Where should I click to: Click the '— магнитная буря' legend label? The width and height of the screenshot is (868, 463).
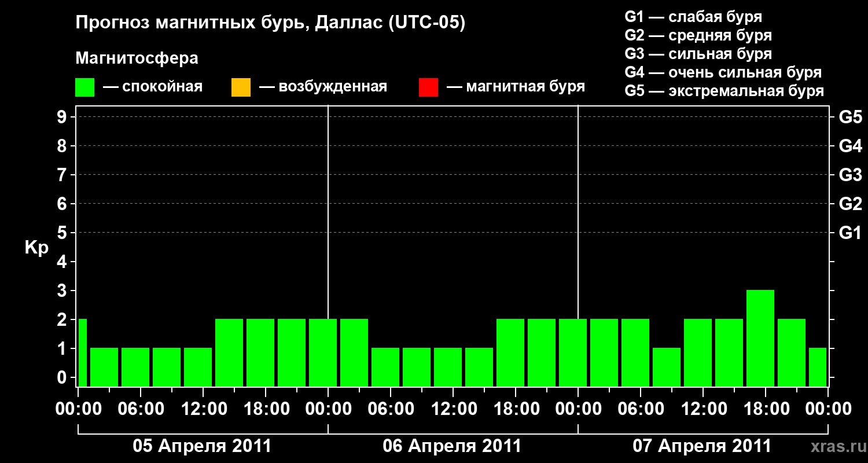click(516, 87)
